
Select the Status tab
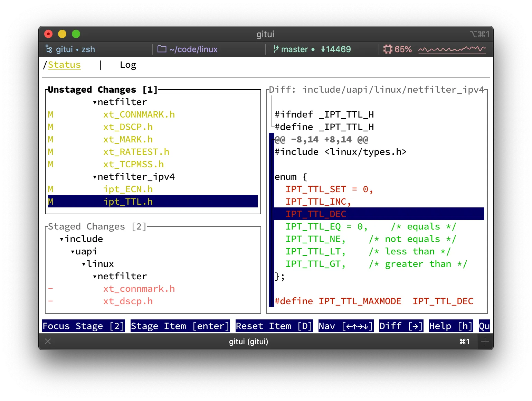tap(64, 65)
